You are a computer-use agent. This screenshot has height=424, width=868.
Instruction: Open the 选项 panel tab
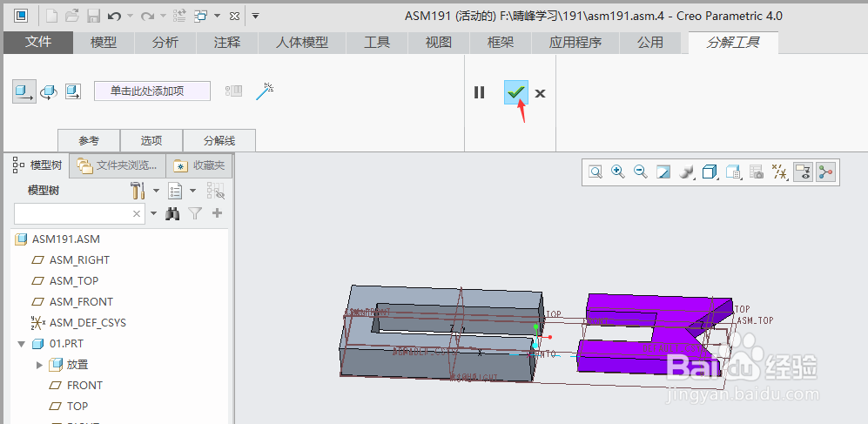click(151, 140)
